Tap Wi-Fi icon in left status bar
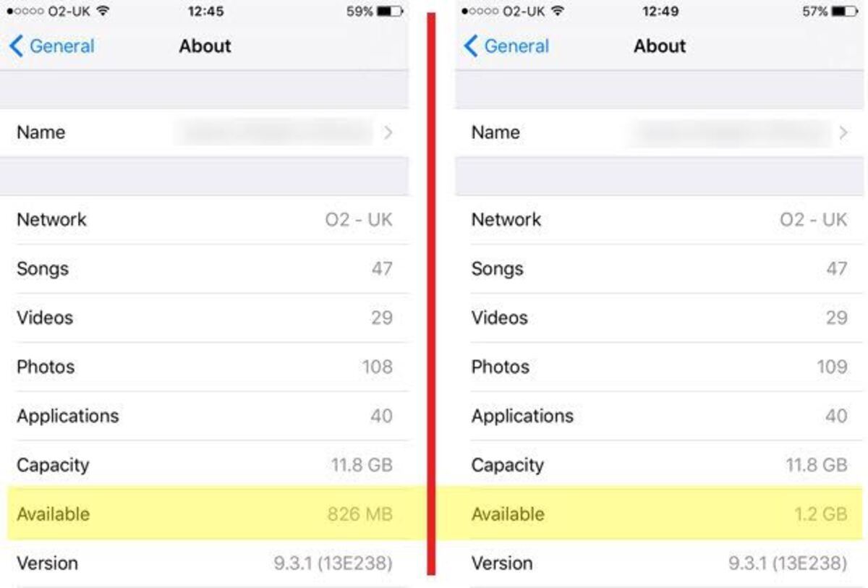This screenshot has width=868, height=588. click(103, 12)
